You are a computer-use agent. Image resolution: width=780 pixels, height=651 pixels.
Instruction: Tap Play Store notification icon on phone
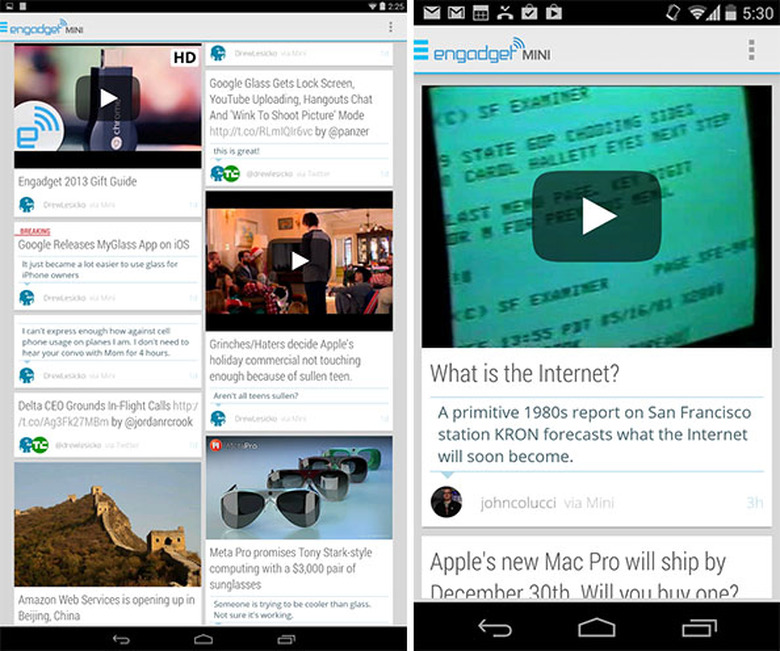click(x=554, y=12)
